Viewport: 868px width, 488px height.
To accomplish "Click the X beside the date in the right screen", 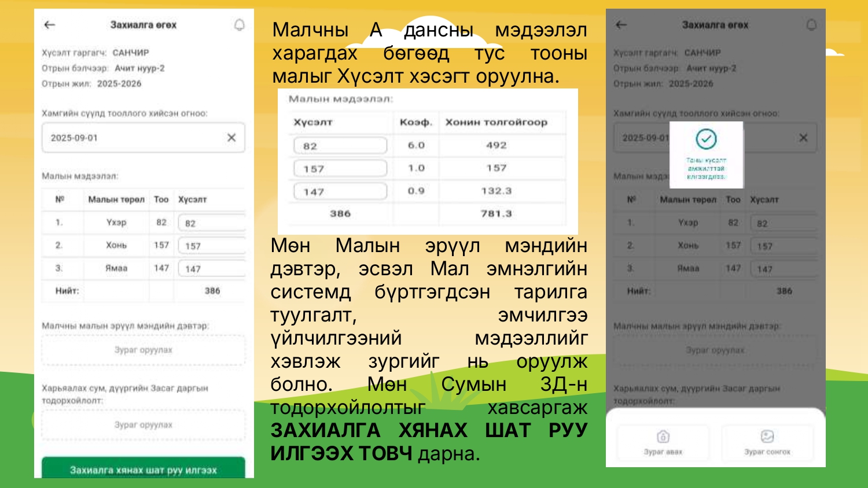I will coord(803,138).
